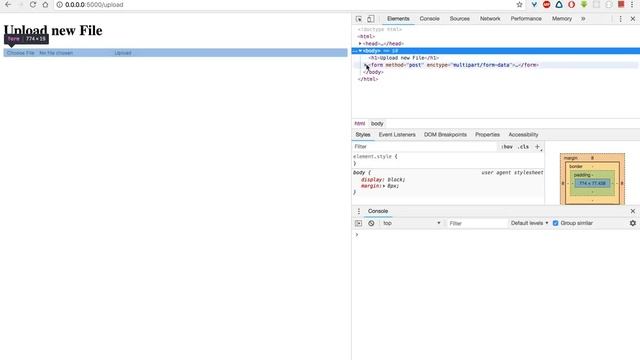Expand the form element node
The width and height of the screenshot is (640, 360).
coord(366,65)
